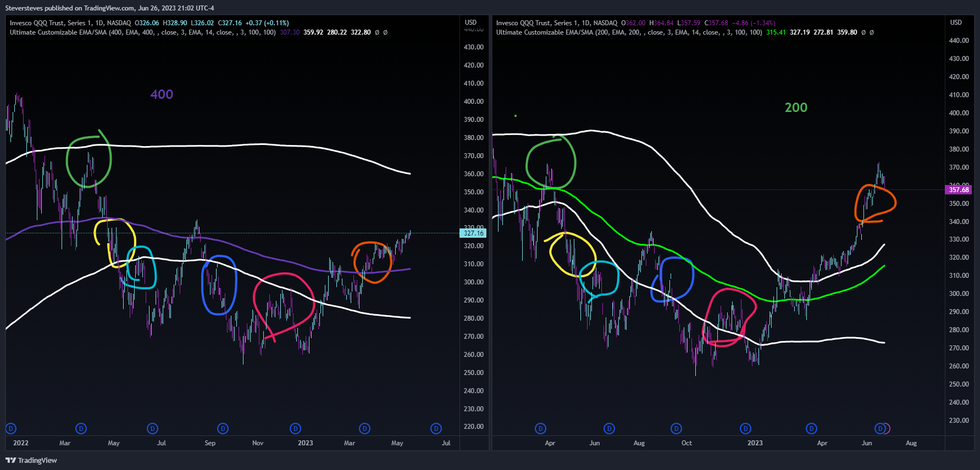Image resolution: width=980 pixels, height=470 pixels.
Task: Click the 272.81 indicator value in right legend
Action: (x=823, y=32)
